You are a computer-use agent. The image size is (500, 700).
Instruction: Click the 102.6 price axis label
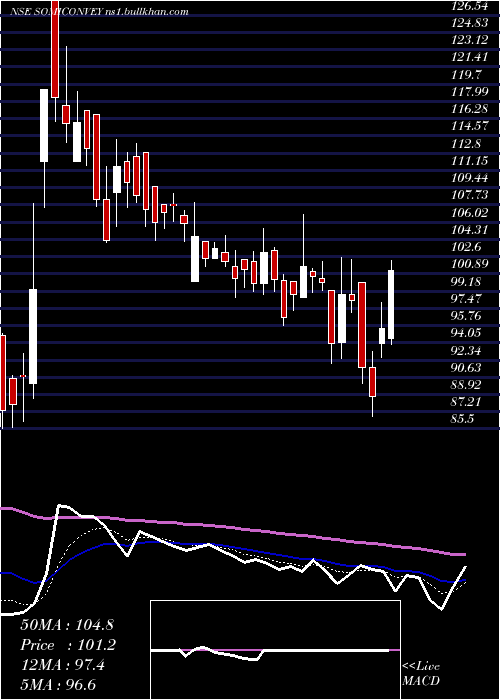(x=466, y=247)
